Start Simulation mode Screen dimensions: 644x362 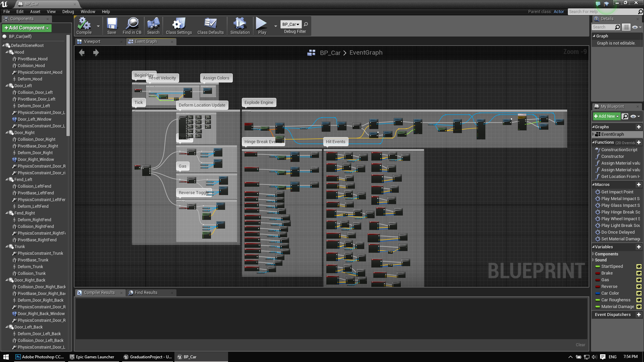point(240,26)
